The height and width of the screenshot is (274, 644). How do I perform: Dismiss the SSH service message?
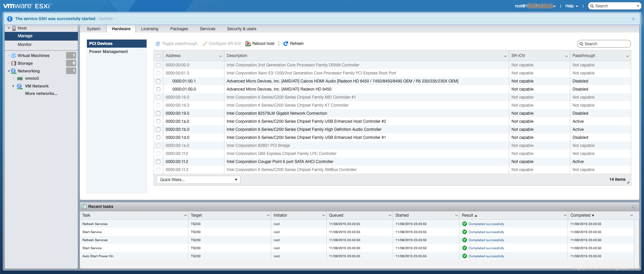coord(106,19)
